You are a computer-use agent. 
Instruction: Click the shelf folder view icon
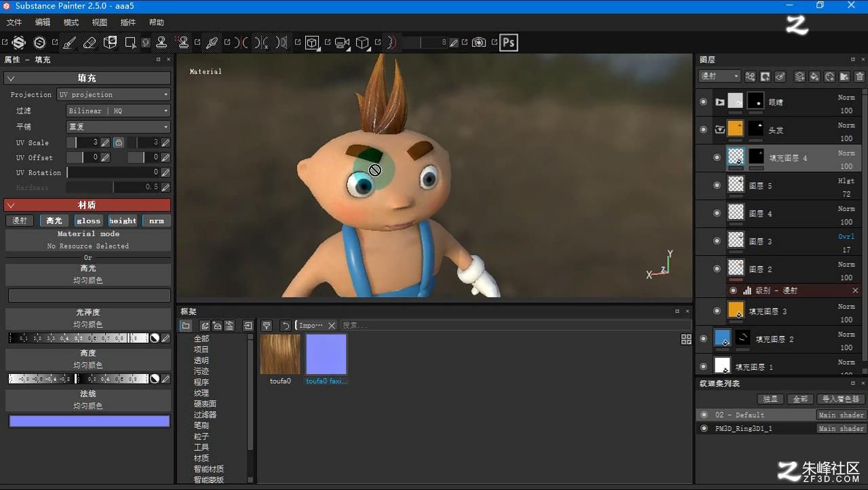186,326
